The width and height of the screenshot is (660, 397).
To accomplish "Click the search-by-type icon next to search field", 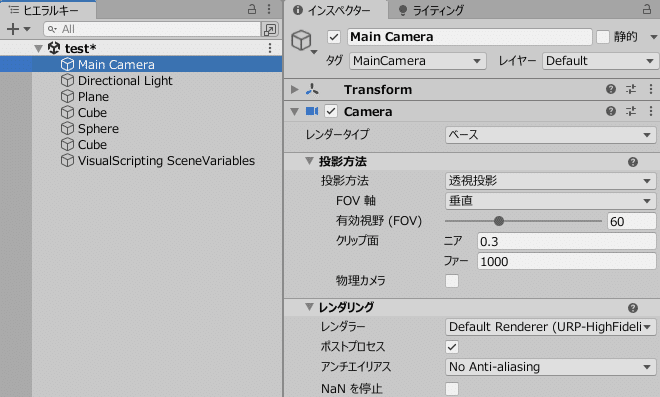I will [x=270, y=29].
